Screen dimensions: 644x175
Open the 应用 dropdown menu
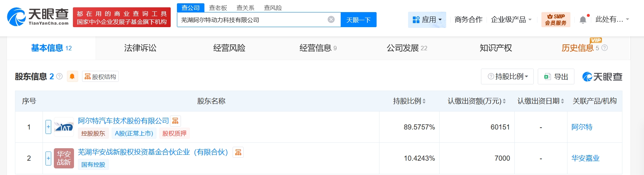click(427, 19)
